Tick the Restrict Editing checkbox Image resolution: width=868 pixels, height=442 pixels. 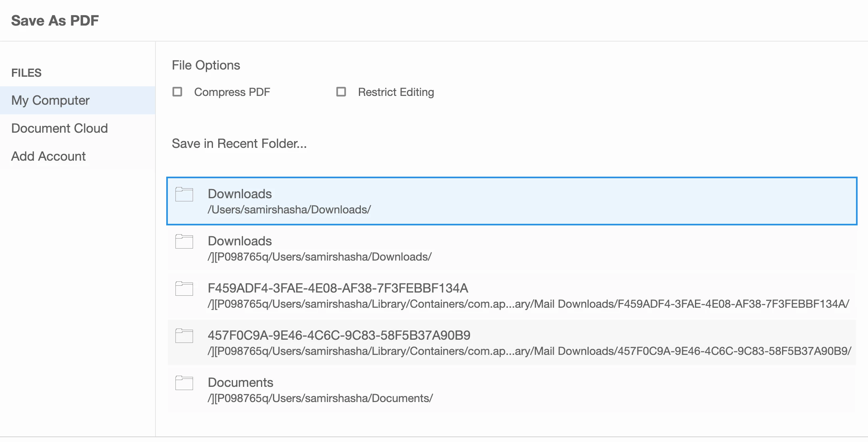tap(341, 92)
